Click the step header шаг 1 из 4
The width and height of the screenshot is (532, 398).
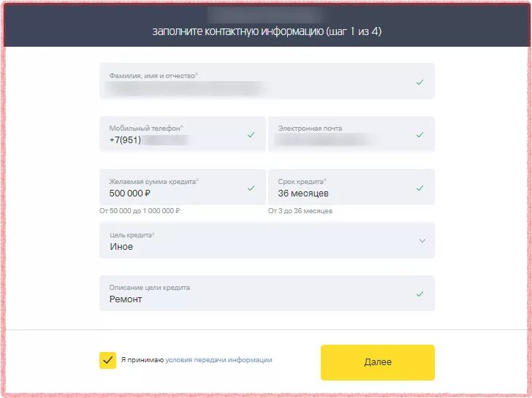[354, 31]
